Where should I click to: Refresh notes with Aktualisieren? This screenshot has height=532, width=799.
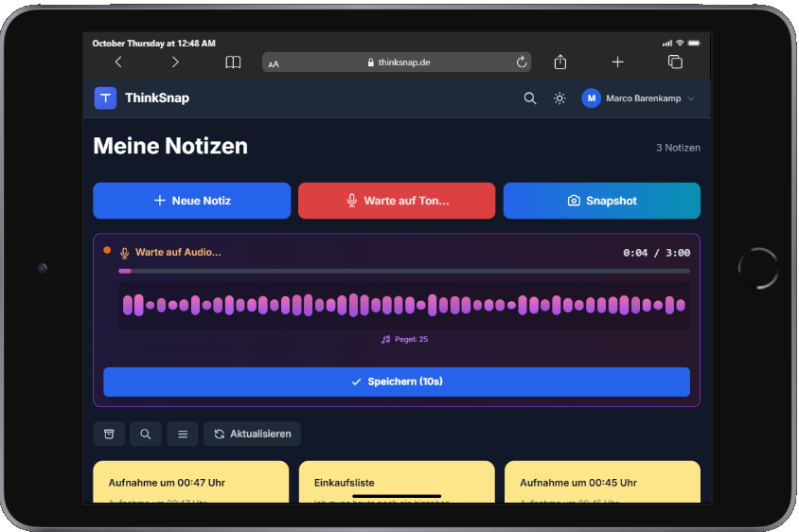click(252, 434)
